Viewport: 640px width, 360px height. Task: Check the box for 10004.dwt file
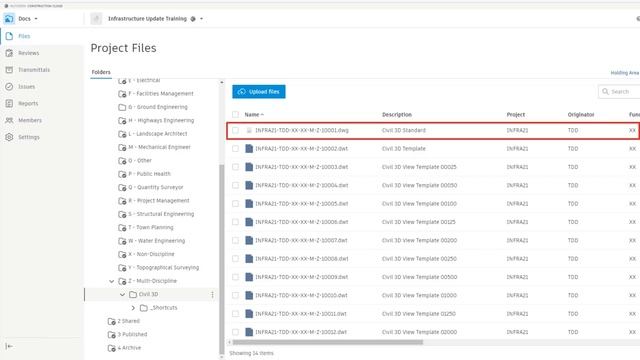(236, 185)
